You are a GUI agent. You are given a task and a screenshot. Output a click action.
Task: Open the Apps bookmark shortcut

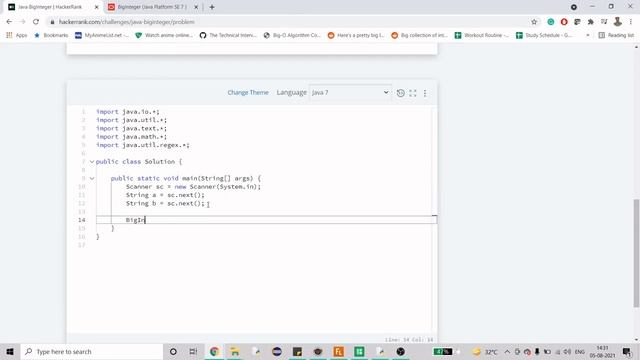17,35
